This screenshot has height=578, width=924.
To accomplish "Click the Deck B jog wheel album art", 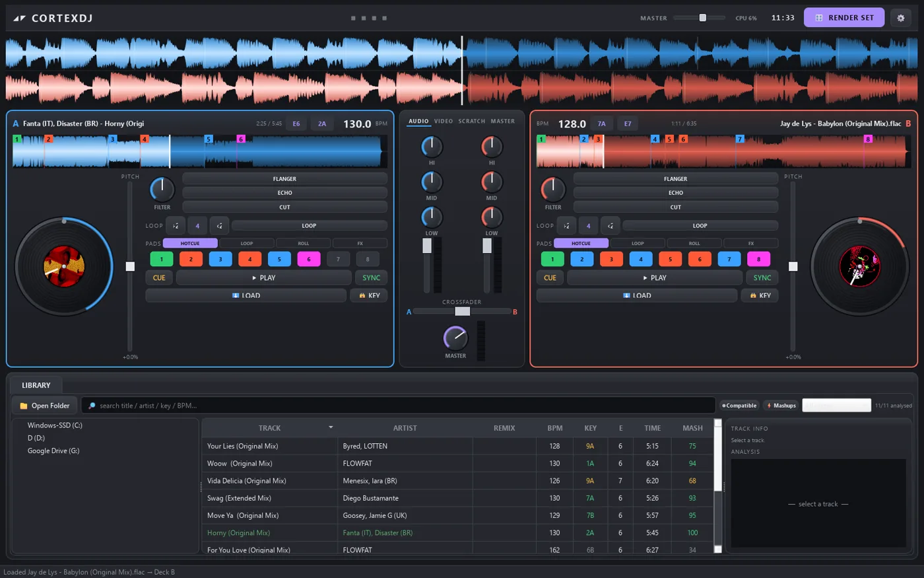I will click(x=859, y=266).
